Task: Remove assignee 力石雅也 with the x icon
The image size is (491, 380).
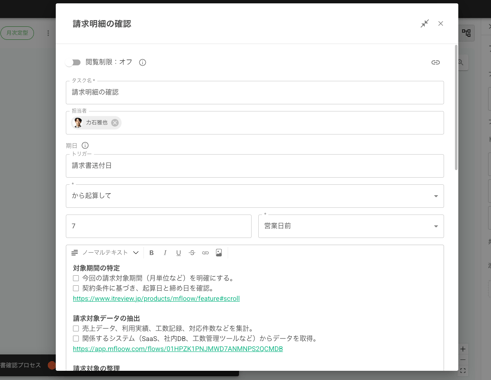Action: click(115, 123)
